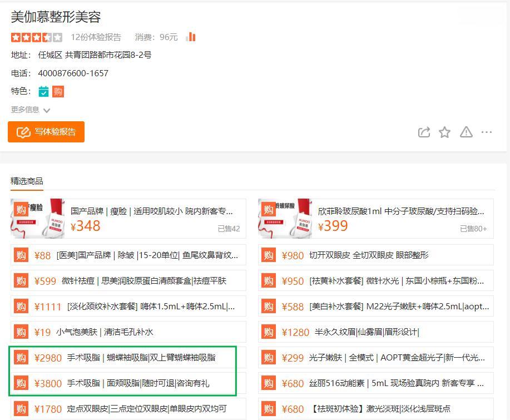Viewport: 510px width, 420px height.
Task: Click the star rating display
Action: 36,37
